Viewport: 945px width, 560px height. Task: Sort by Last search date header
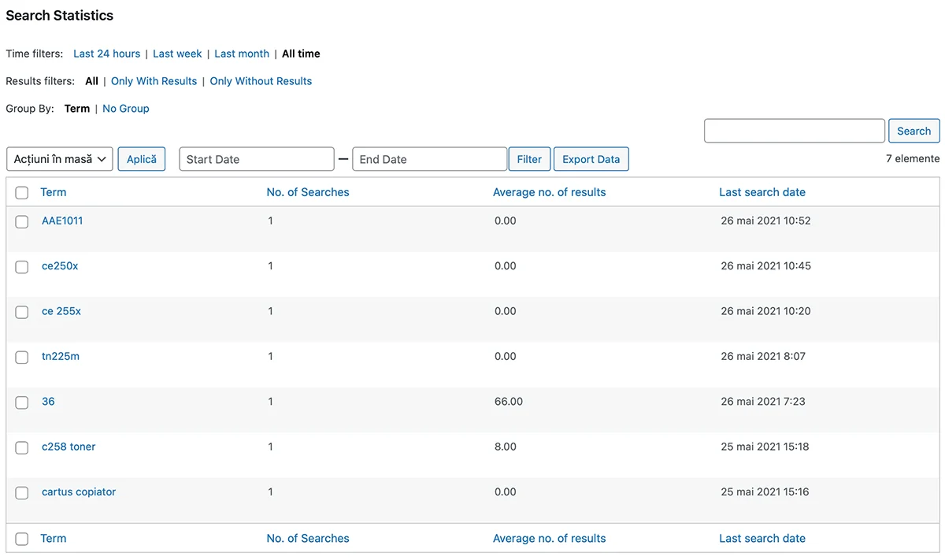point(762,192)
